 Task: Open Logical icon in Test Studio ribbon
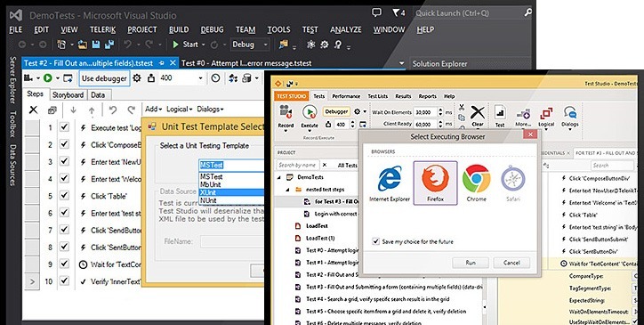coord(546,113)
